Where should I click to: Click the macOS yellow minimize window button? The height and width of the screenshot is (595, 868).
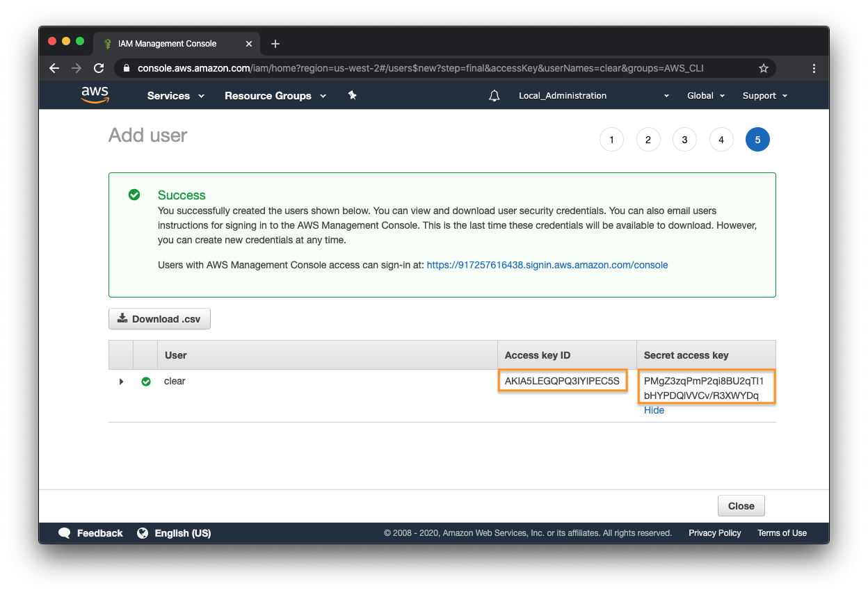click(66, 41)
